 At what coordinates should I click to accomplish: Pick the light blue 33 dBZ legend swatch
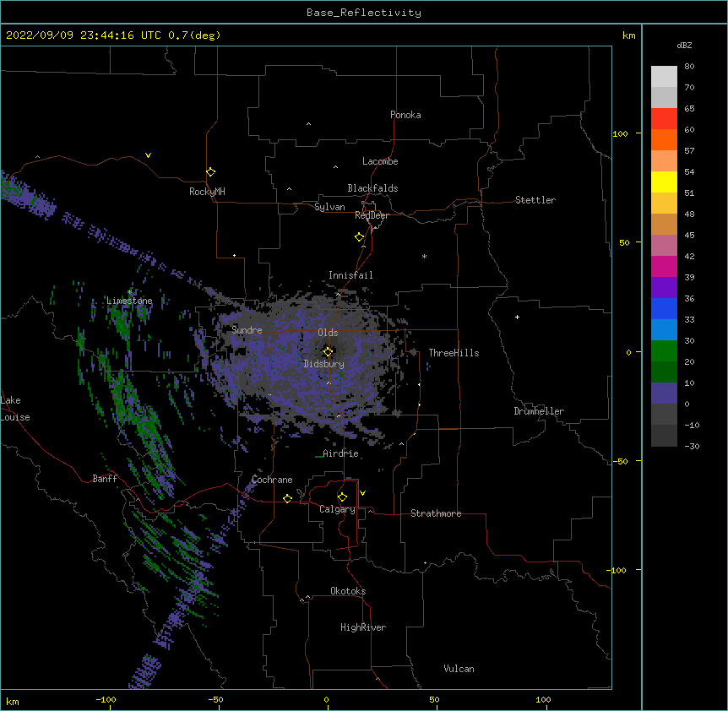(664, 330)
